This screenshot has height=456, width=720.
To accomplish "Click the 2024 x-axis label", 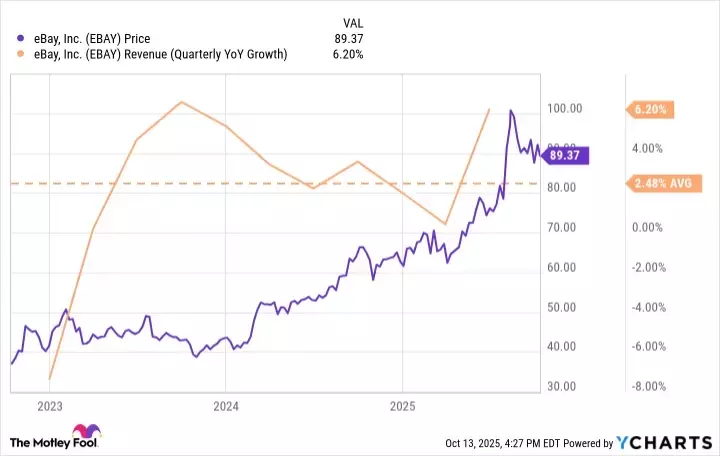I will pos(226,407).
